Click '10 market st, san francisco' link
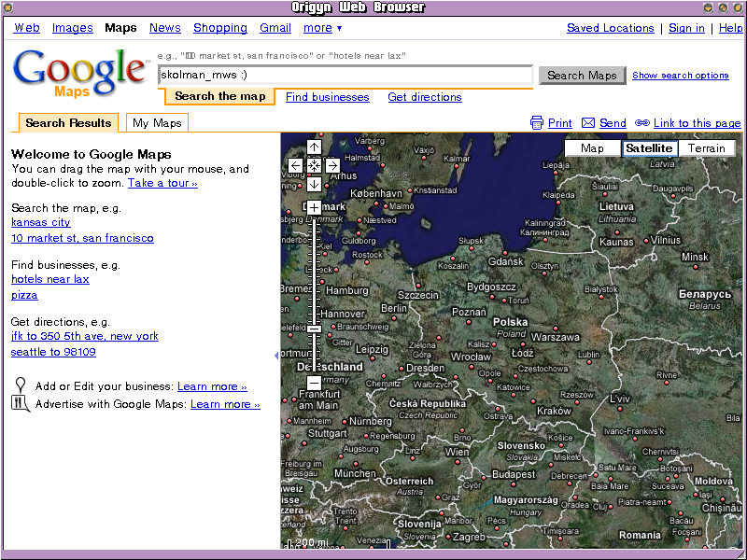747x560 pixels. 82,238
